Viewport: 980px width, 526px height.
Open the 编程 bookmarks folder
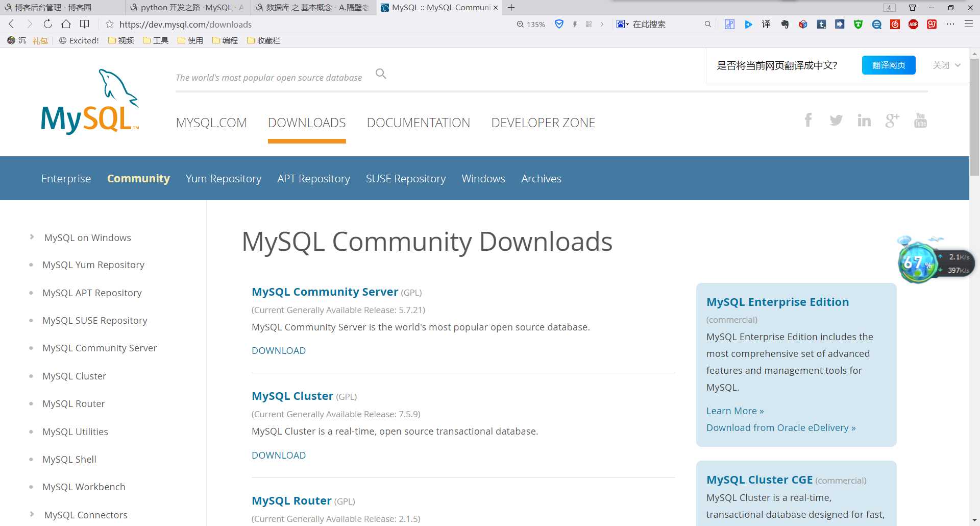tap(225, 40)
